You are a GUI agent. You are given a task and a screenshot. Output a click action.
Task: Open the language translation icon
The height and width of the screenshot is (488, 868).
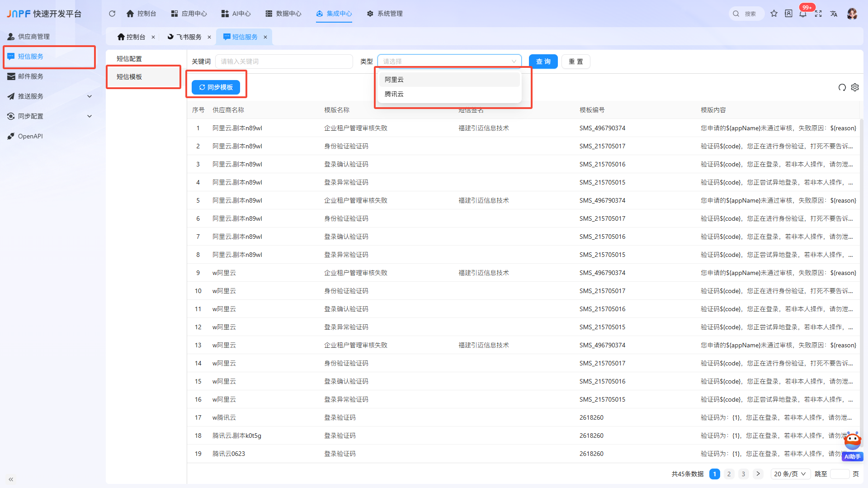(x=834, y=14)
